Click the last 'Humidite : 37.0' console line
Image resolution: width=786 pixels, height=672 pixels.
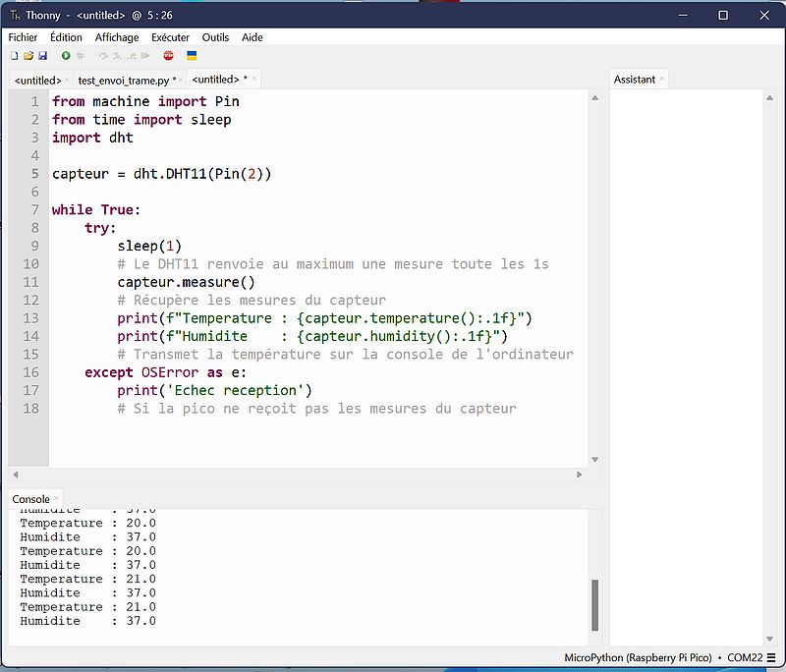[x=87, y=621]
